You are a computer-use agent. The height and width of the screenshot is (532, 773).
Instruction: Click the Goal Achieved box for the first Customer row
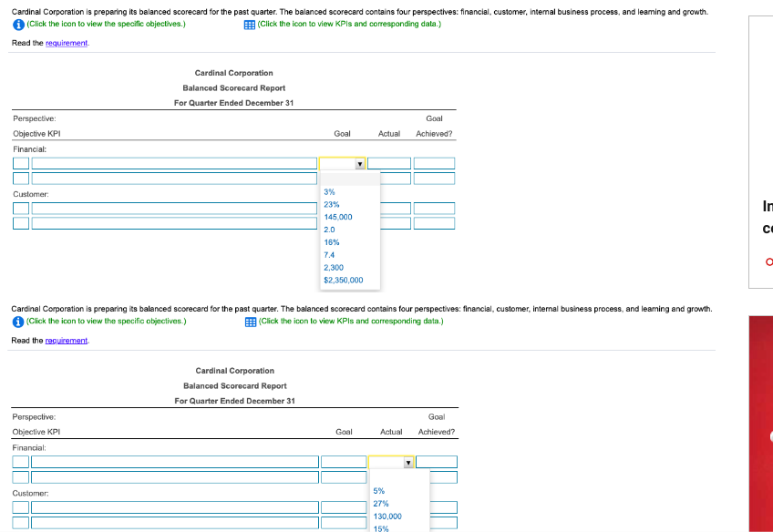coord(435,209)
